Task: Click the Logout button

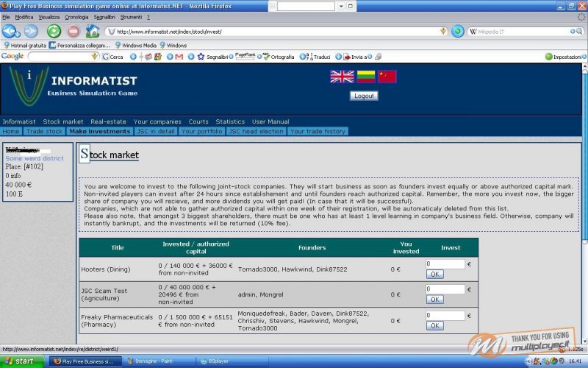Action: pos(364,96)
